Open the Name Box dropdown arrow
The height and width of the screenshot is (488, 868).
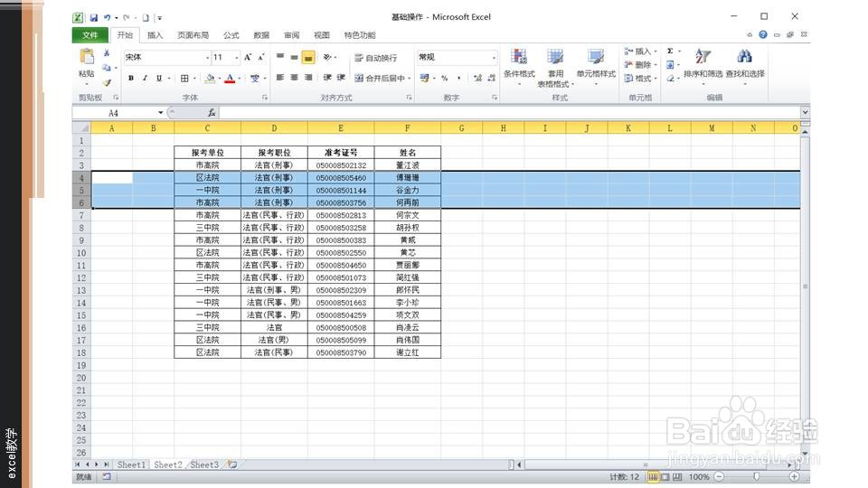point(161,113)
